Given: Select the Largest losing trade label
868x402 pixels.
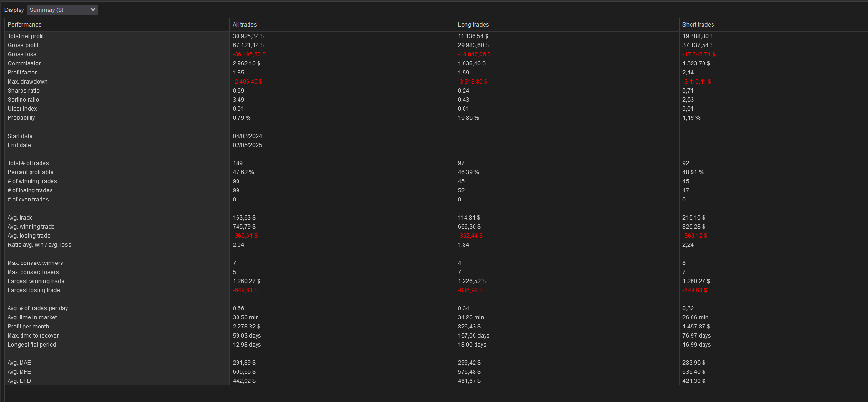Looking at the screenshot, I should point(34,290).
